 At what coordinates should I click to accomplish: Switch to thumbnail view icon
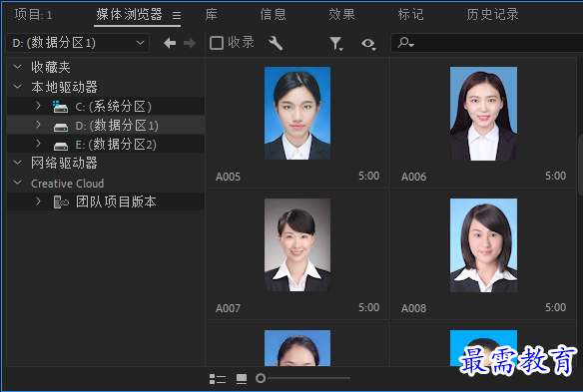tap(242, 379)
